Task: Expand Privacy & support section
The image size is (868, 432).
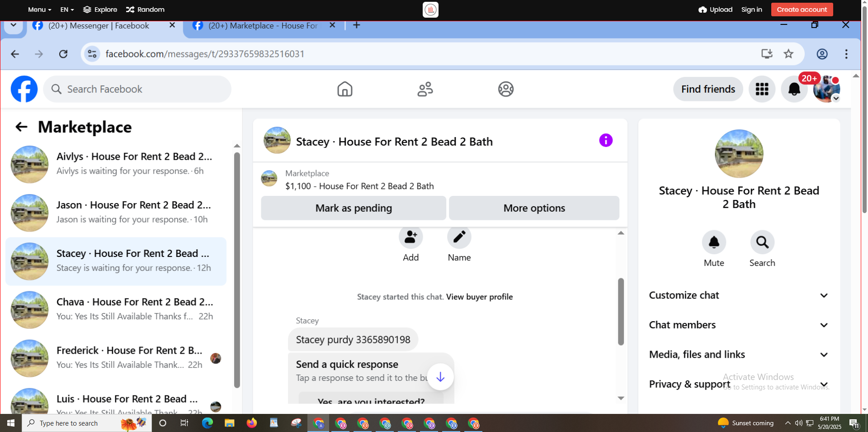Action: point(739,385)
